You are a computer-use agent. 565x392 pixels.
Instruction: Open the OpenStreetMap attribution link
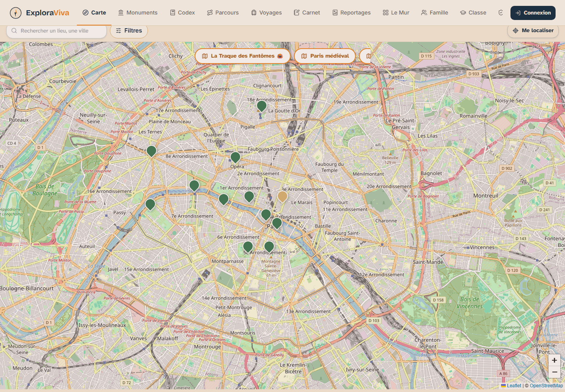[x=546, y=386]
